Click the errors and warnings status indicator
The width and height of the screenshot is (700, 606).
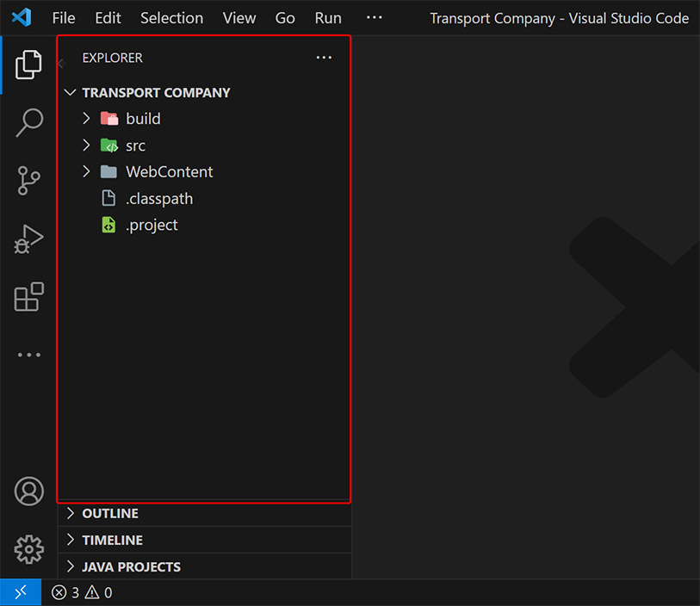pyautogui.click(x=82, y=592)
